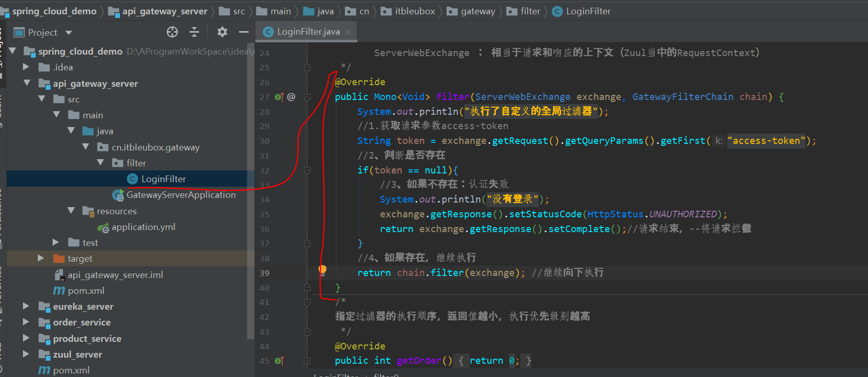
Task: Click the locate/scroll from source target icon
Action: [173, 32]
